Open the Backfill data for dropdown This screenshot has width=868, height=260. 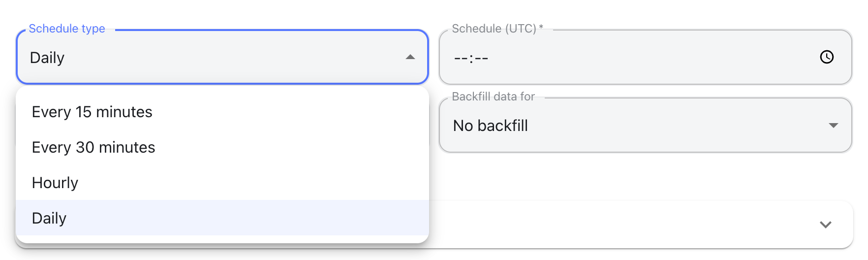(x=645, y=126)
